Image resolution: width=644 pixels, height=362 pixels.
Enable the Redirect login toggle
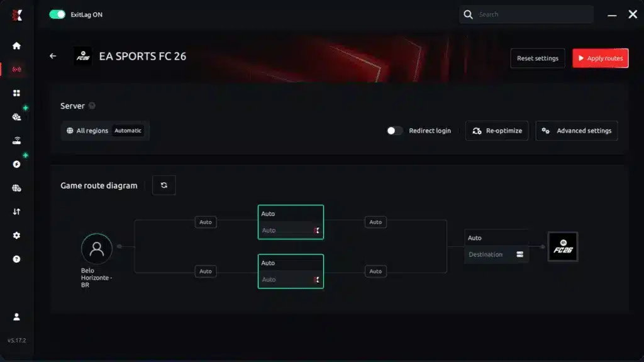(x=394, y=131)
